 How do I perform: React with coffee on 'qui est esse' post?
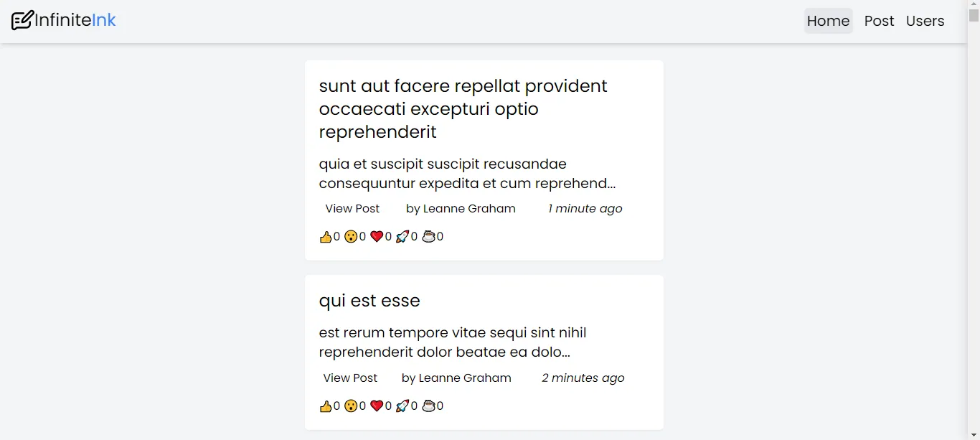tap(433, 406)
